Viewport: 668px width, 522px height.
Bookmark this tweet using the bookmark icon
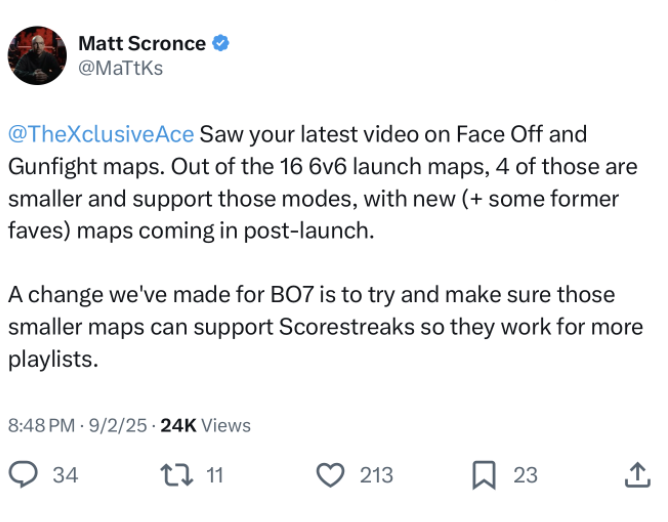pyautogui.click(x=484, y=475)
